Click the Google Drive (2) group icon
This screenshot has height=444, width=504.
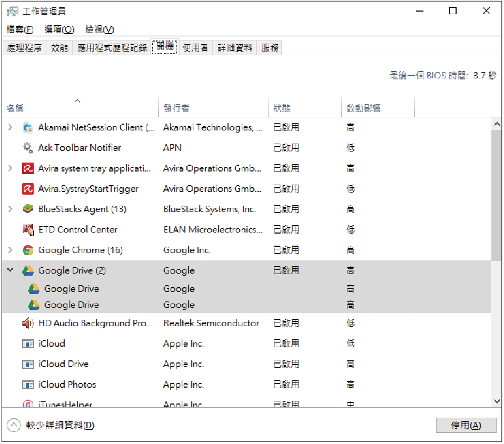[x=28, y=271]
